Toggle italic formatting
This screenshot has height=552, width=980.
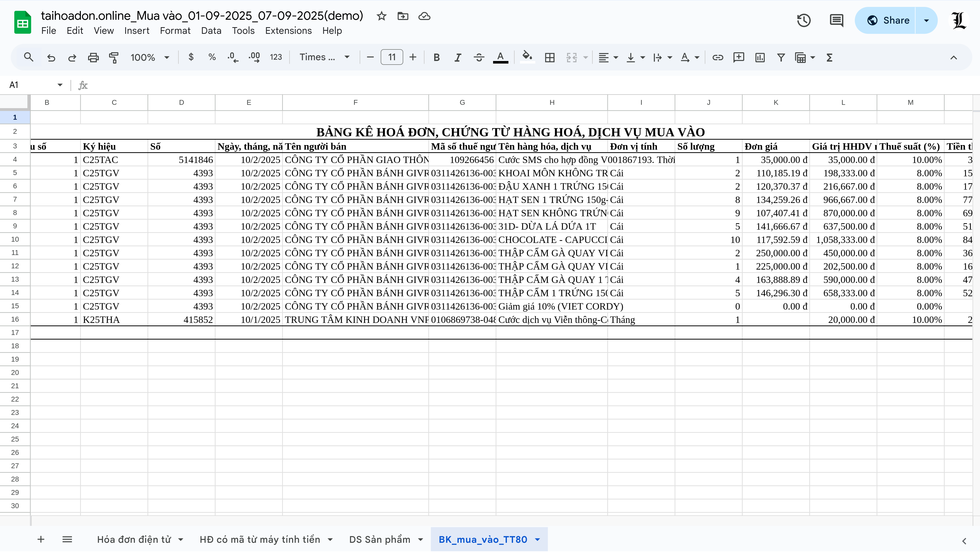[458, 57]
